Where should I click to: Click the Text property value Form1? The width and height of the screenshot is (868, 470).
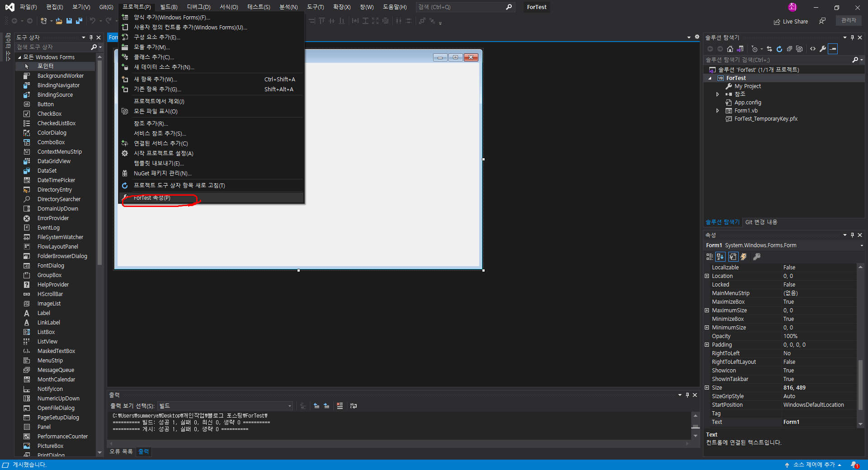819,422
